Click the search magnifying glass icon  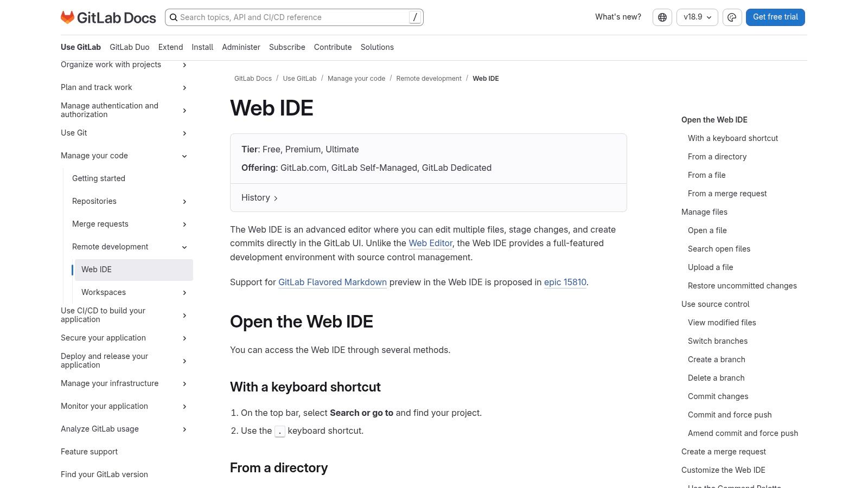(174, 17)
